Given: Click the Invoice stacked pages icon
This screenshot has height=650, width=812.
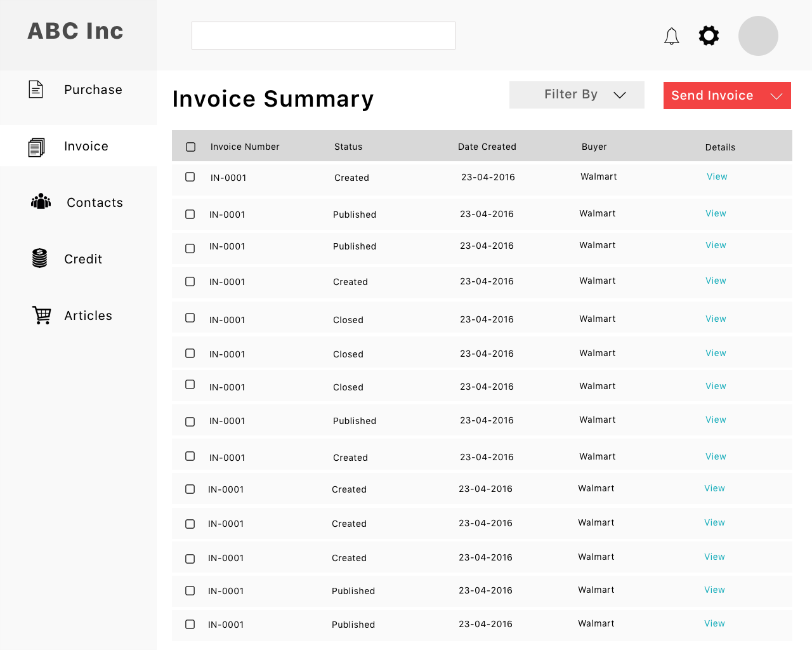Looking at the screenshot, I should (x=36, y=147).
